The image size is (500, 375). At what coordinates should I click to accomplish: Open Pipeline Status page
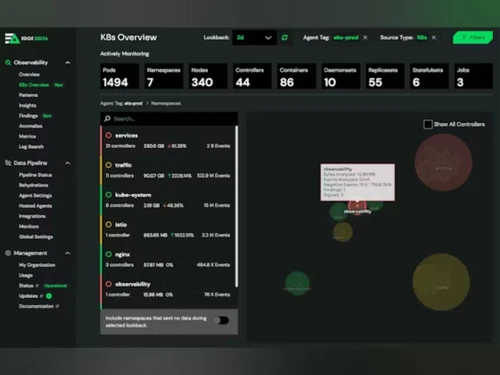tap(35, 175)
